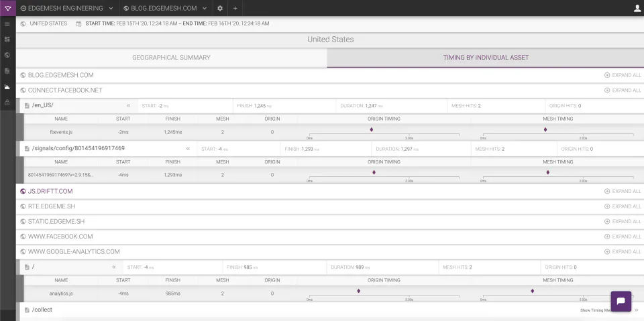
Task: Open the dashboard grid icon in the sidebar
Action: coord(7,40)
